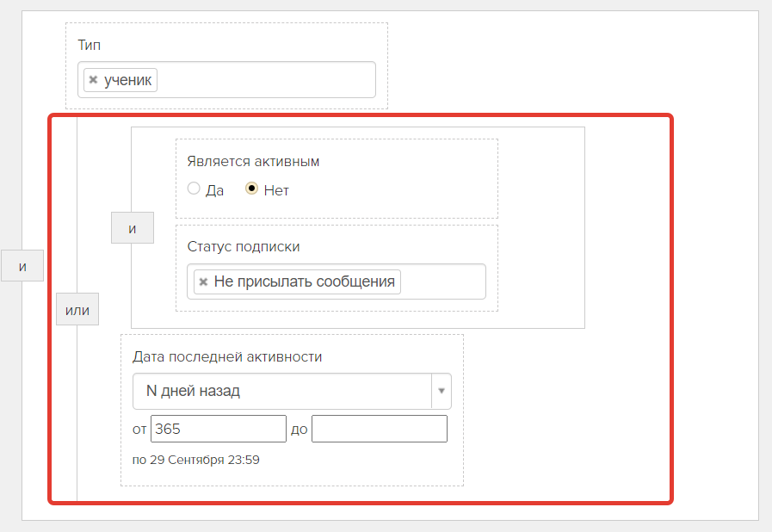
Task: Toggle the inner 'и' operator beside 'Является активным'
Action: click(x=133, y=228)
